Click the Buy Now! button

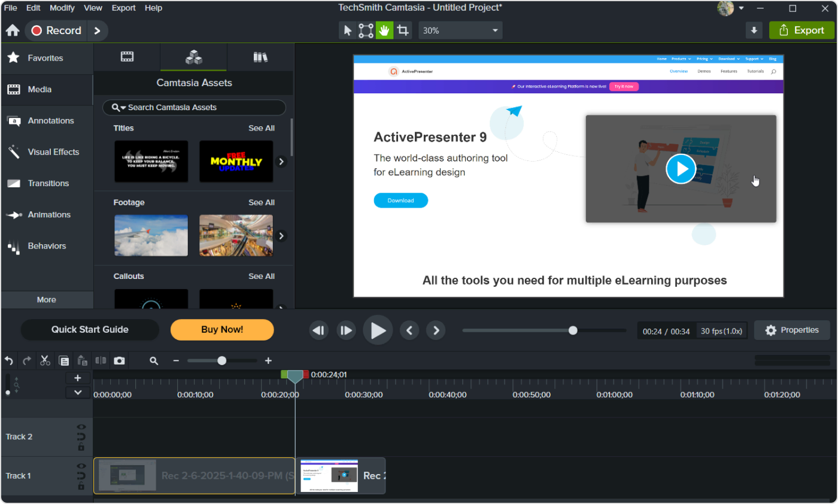tap(221, 330)
